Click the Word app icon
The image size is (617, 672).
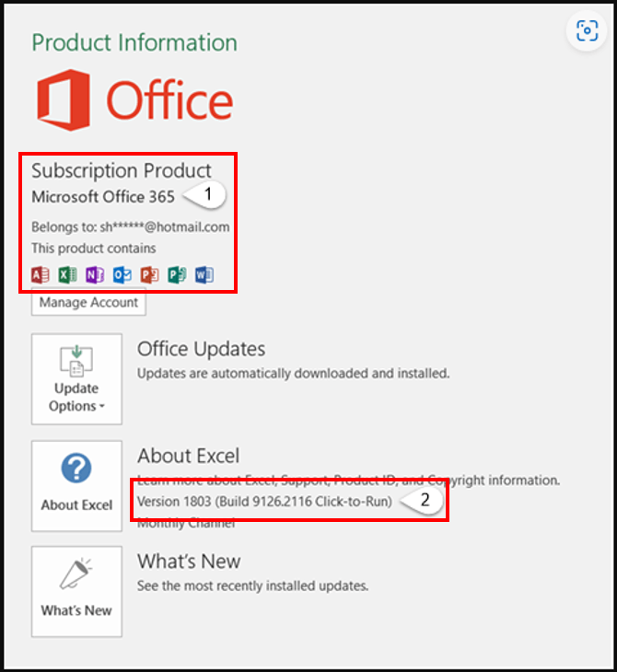click(x=204, y=274)
